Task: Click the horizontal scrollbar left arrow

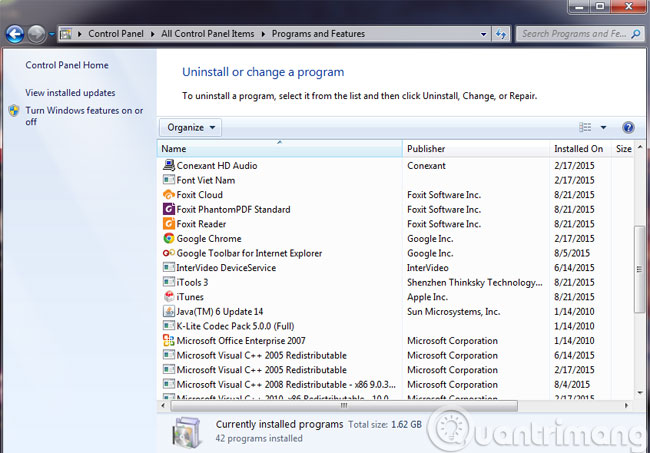Action: click(163, 406)
